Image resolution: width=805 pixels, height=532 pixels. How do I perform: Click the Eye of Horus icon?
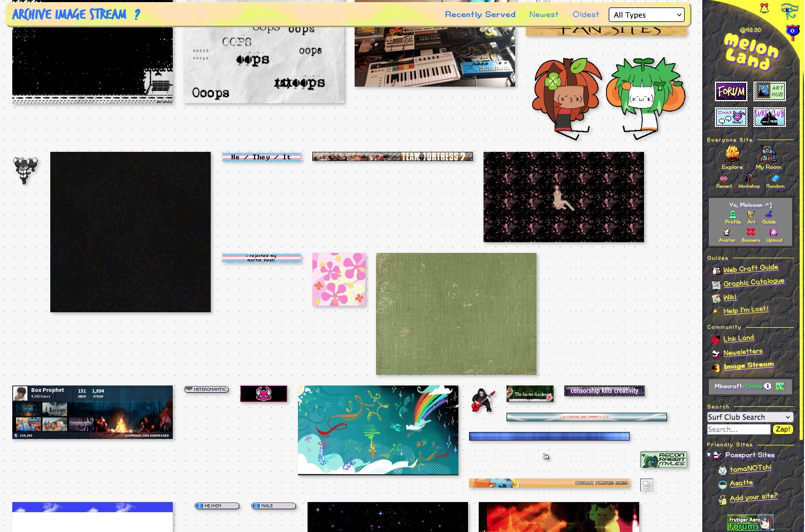(x=789, y=10)
